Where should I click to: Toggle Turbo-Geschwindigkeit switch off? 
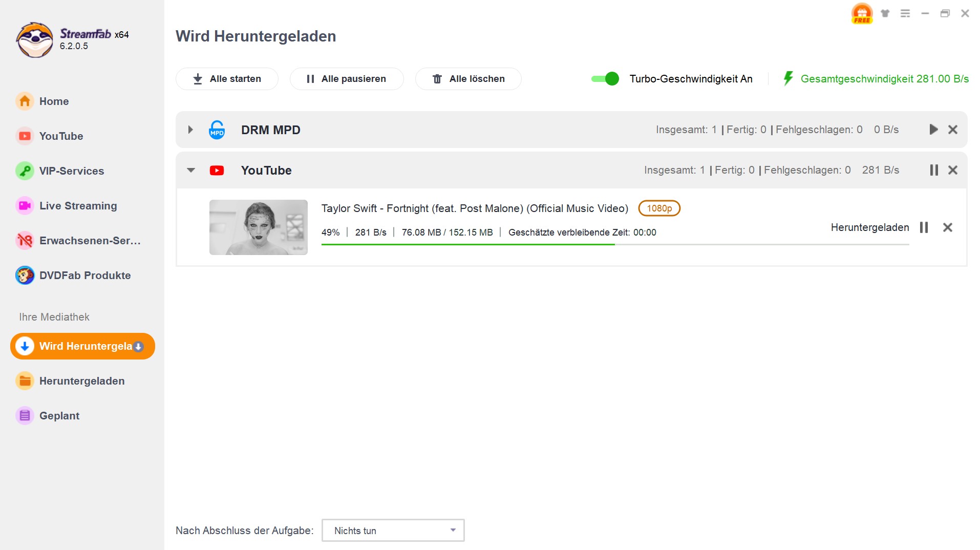click(605, 78)
